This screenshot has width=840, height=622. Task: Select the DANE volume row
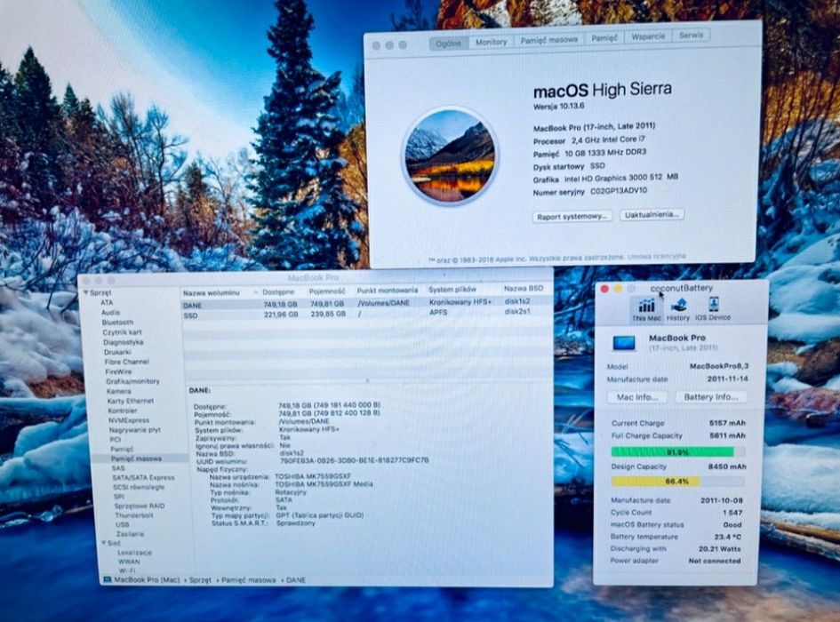point(367,304)
